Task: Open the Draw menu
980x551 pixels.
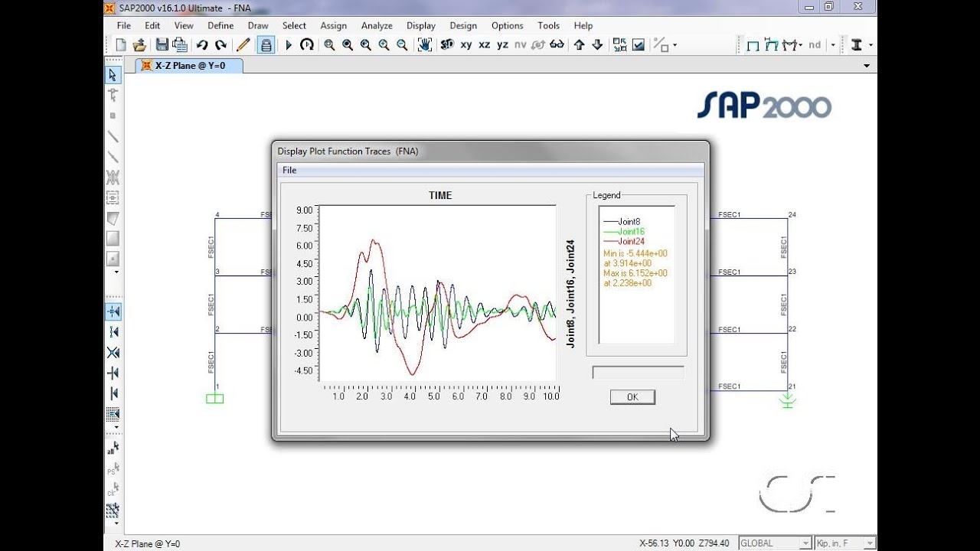Action: click(258, 25)
